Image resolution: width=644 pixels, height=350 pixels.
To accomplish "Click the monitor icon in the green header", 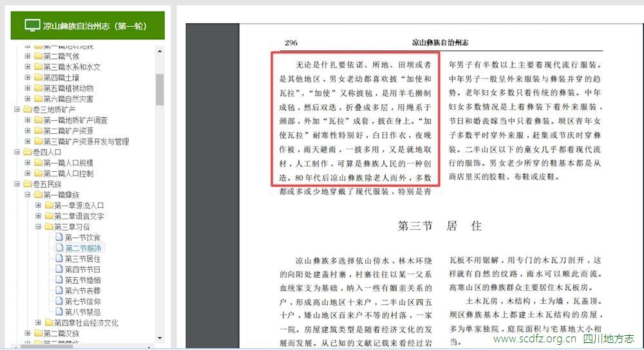I will [x=32, y=26].
